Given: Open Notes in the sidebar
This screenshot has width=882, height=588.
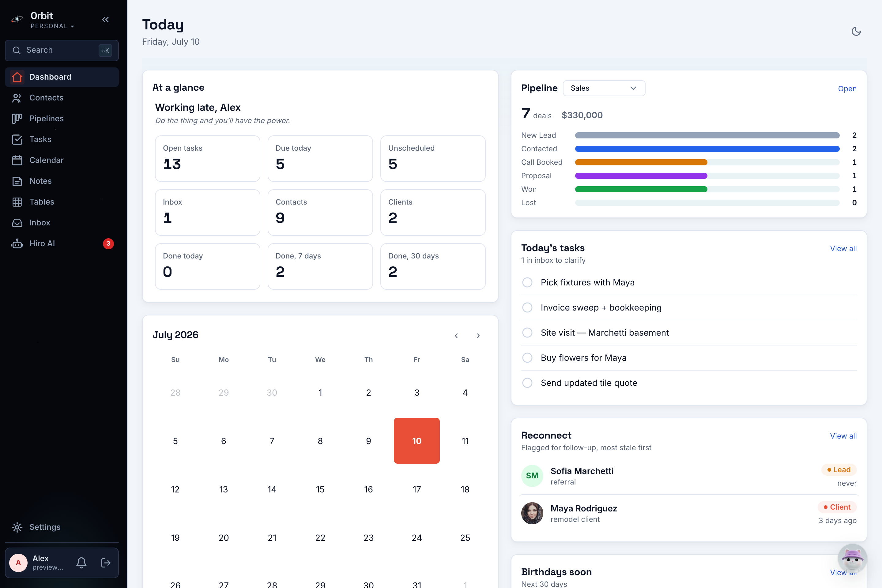Looking at the screenshot, I should 62,181.
